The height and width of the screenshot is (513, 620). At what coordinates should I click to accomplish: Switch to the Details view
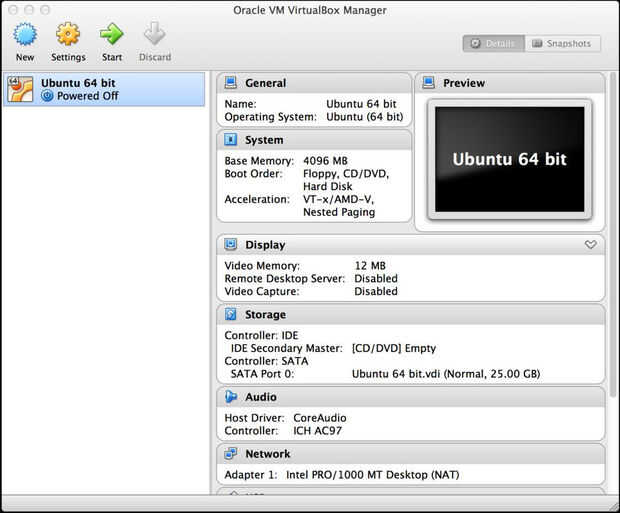493,44
